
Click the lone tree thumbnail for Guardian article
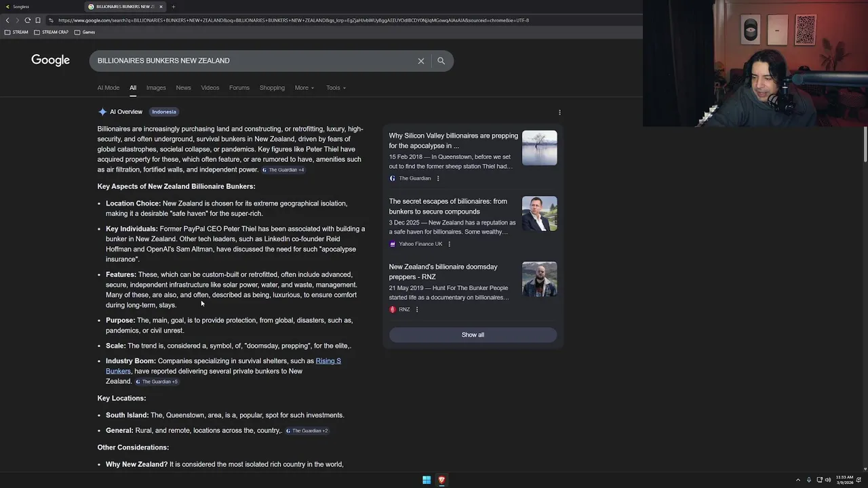540,148
